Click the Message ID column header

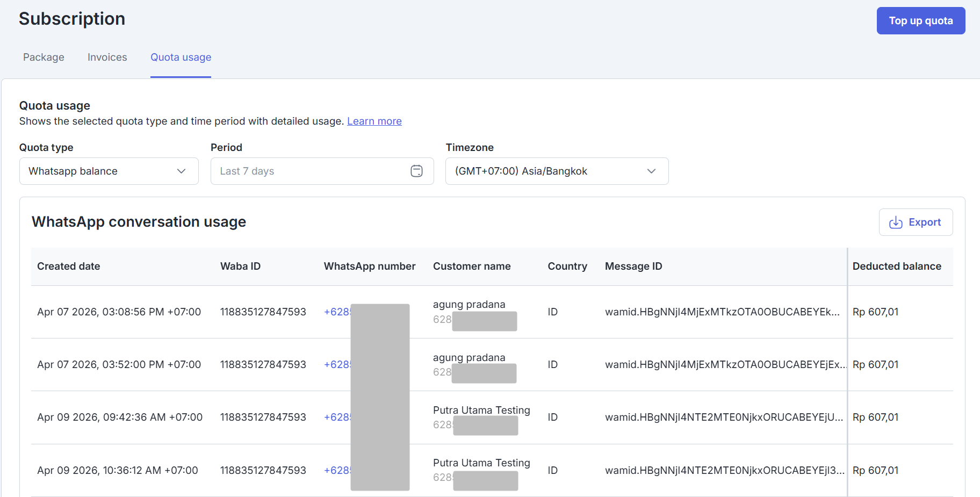[633, 266]
